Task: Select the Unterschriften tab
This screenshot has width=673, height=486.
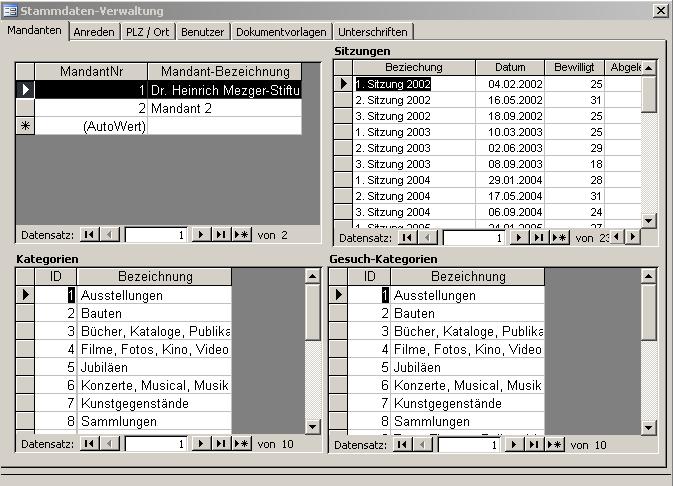Action: point(373,32)
